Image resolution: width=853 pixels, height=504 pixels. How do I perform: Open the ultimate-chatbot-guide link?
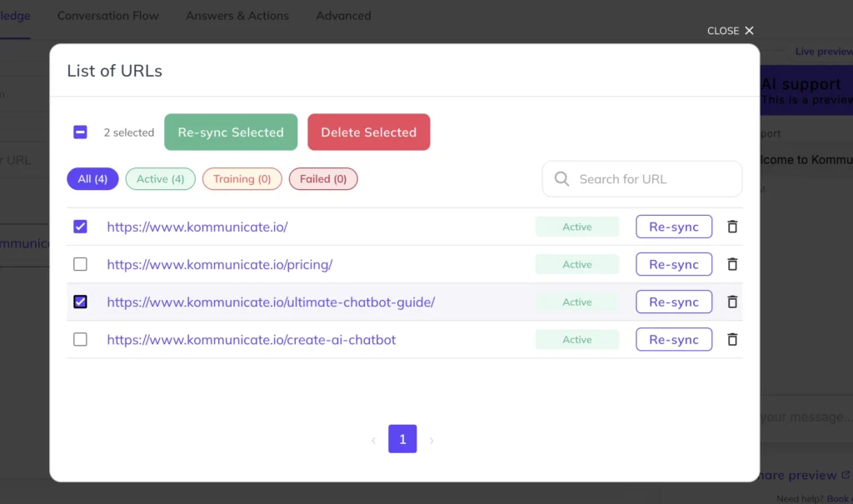pos(271,302)
